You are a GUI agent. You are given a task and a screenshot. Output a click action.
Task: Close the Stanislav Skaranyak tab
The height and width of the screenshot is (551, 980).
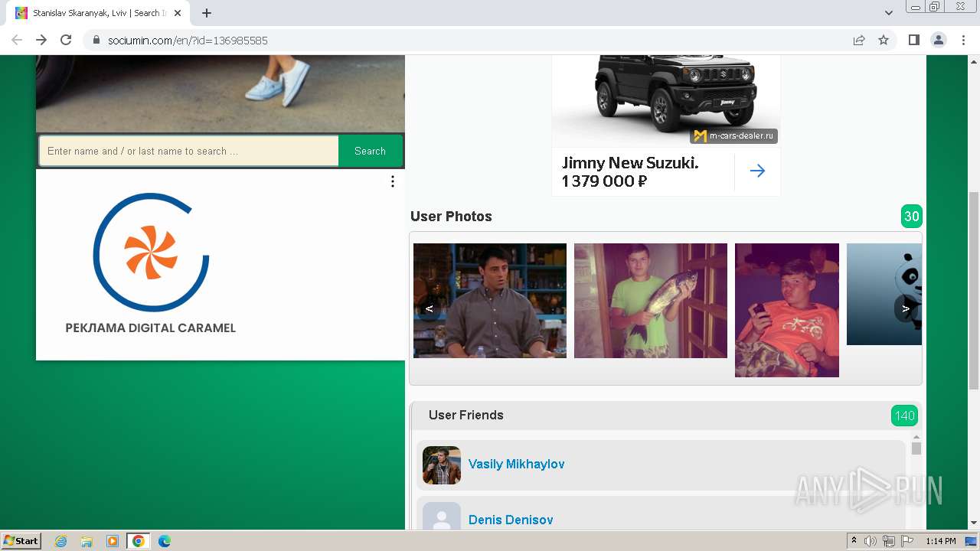pos(178,13)
